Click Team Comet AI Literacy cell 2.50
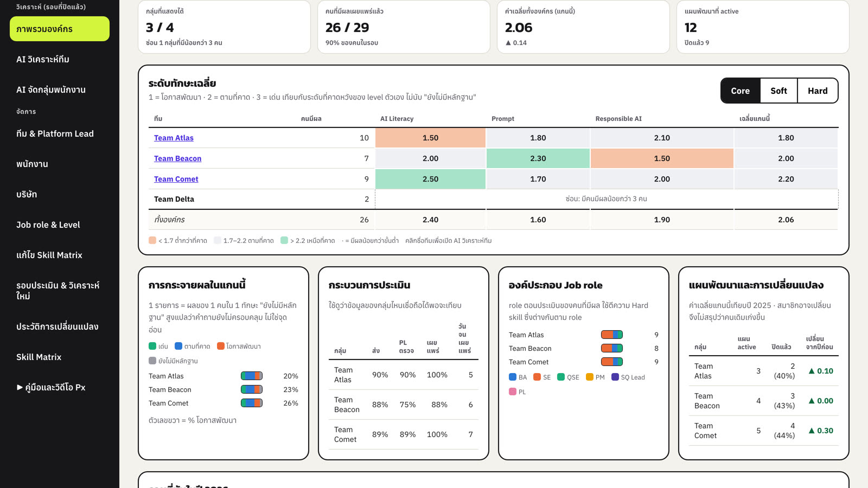 pyautogui.click(x=430, y=179)
